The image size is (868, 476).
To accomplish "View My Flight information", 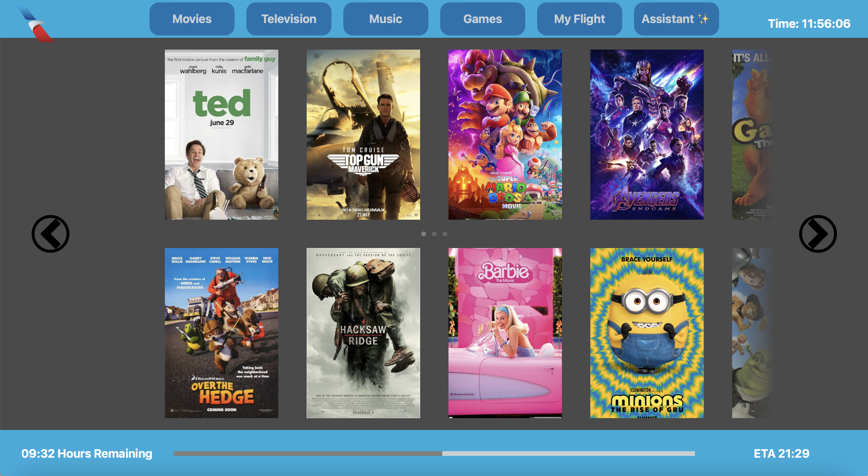I will [579, 19].
